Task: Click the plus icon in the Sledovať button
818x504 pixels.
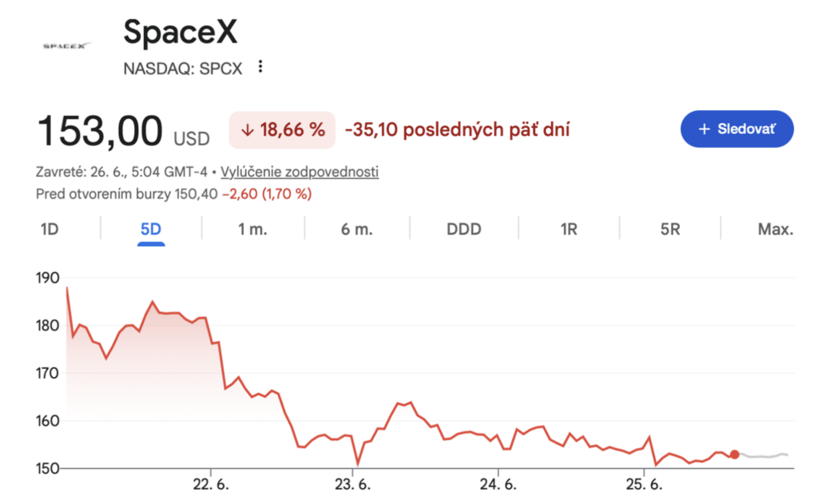Action: [x=705, y=129]
